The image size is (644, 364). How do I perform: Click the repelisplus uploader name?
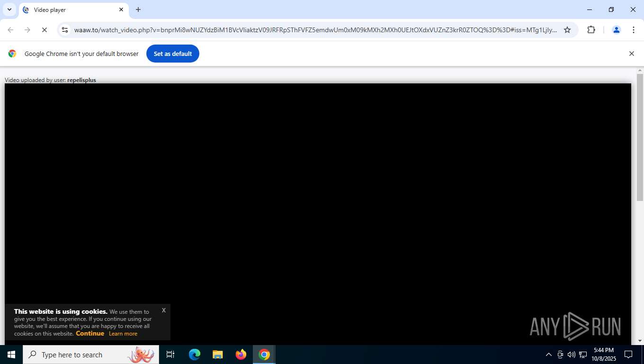click(x=81, y=80)
